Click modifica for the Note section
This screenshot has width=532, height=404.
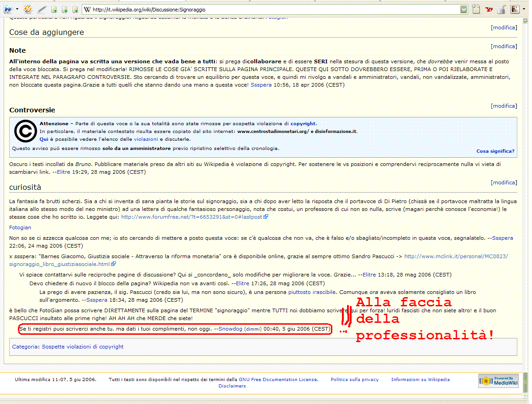click(504, 46)
